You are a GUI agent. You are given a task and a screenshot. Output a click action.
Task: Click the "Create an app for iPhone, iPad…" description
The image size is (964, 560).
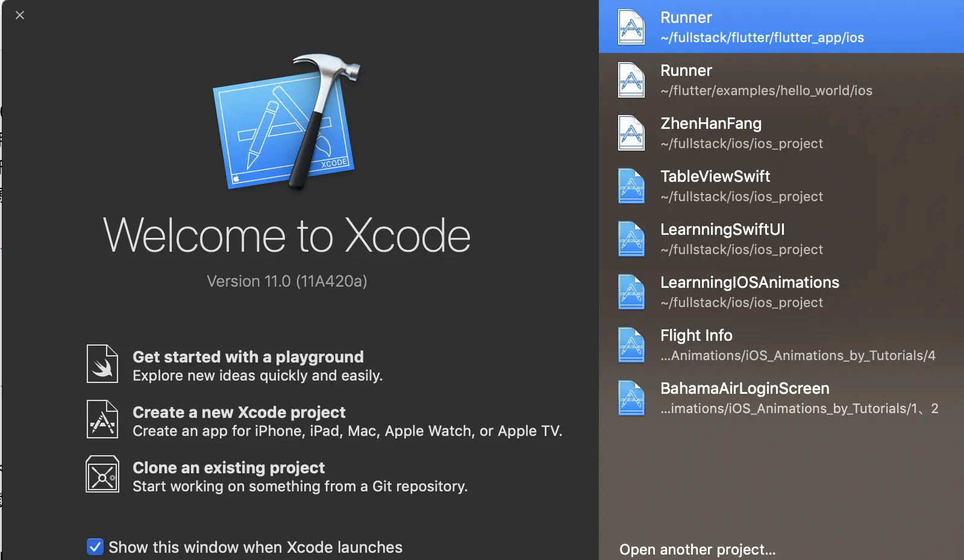pos(348,431)
